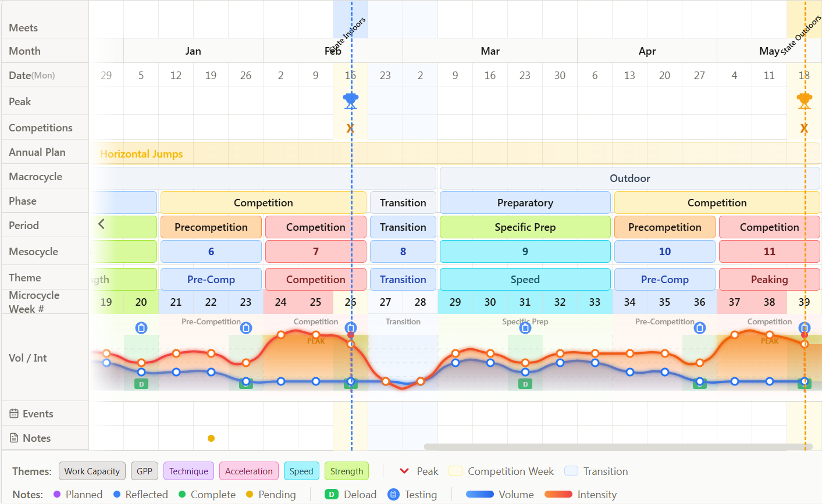This screenshot has width=822, height=504.
Task: Click the yellow pending note dot in Notes row
Action: click(x=211, y=438)
